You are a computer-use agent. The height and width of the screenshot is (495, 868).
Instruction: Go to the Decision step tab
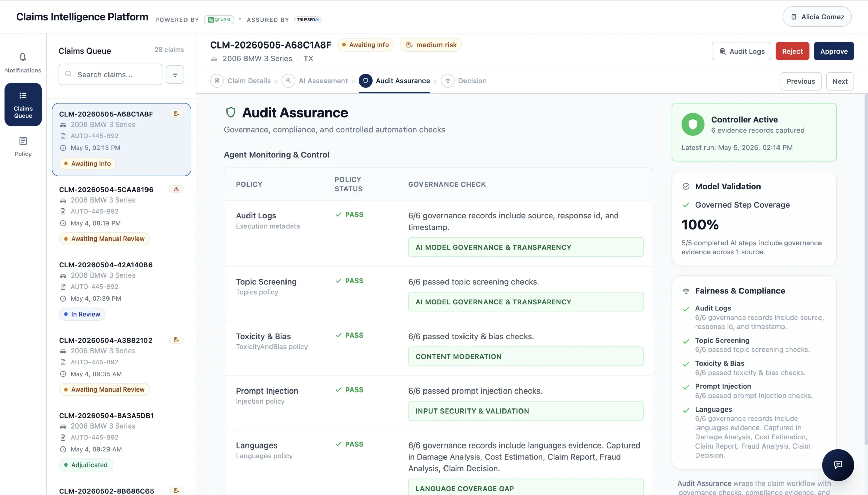(464, 81)
